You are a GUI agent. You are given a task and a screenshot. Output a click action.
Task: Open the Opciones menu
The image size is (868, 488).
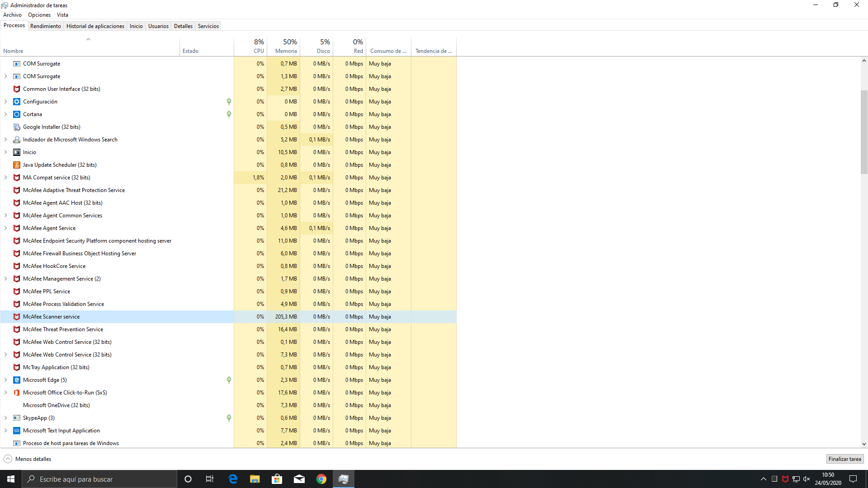coord(39,15)
